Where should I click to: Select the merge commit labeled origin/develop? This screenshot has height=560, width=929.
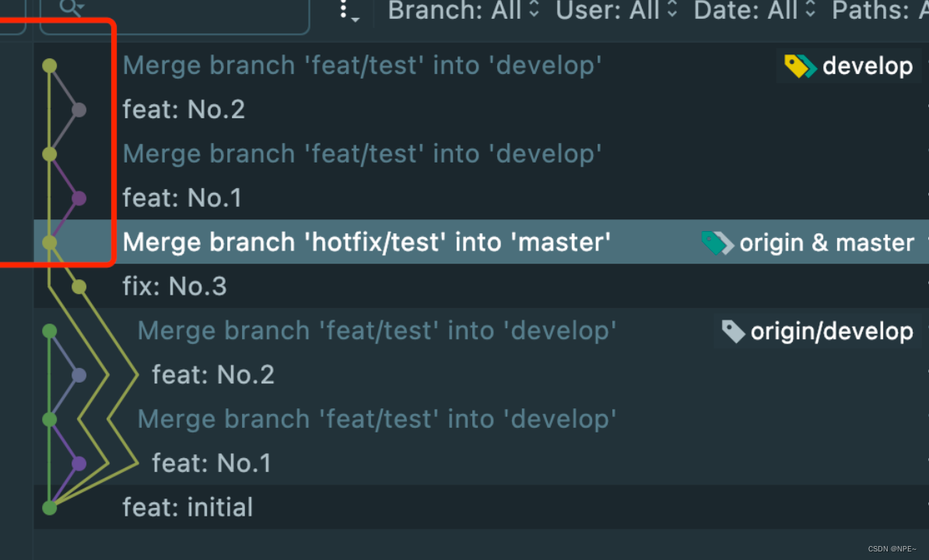coord(377,331)
